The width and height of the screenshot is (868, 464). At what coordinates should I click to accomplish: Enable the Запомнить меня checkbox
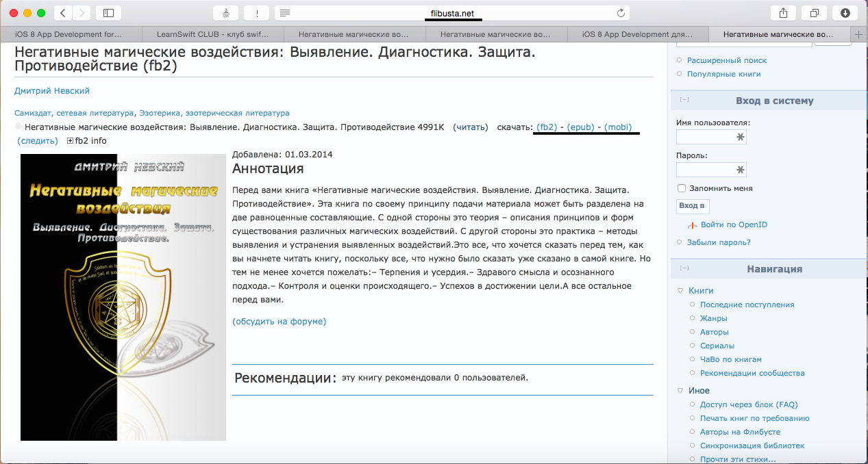click(682, 188)
